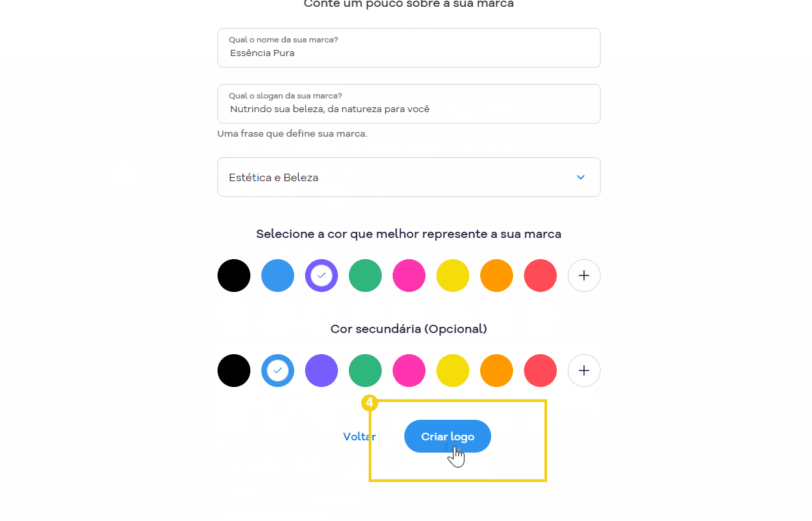Deselect the checked blue secondary color
This screenshot has height=521, width=812.
278,371
